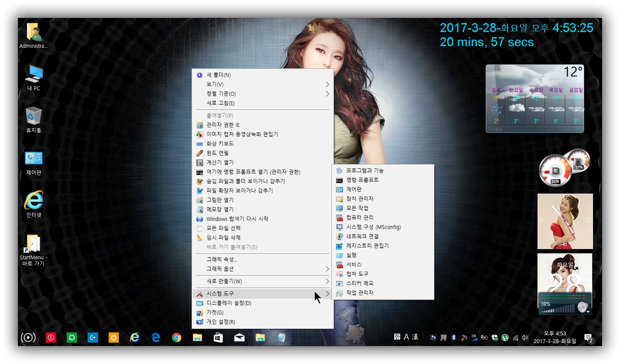Screen dimensions: 620x364
Task: Click 시스템 도구 menu entry
Action: [x=263, y=294]
